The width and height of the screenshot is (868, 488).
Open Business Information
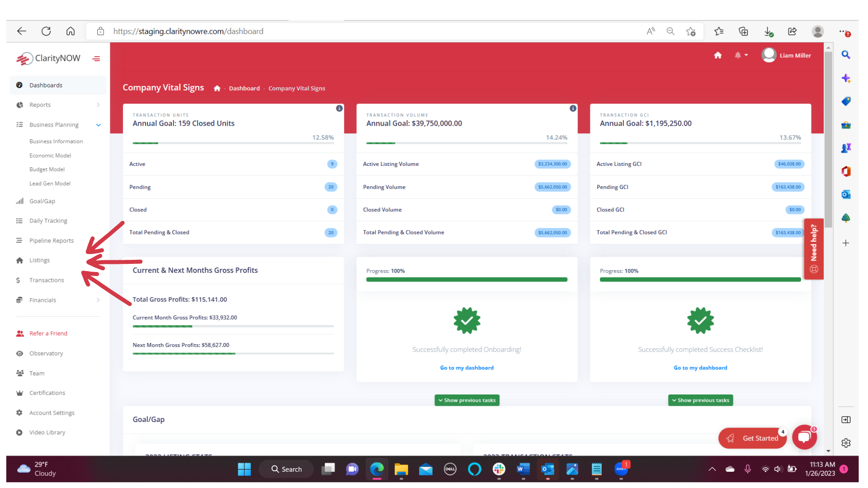(x=56, y=141)
